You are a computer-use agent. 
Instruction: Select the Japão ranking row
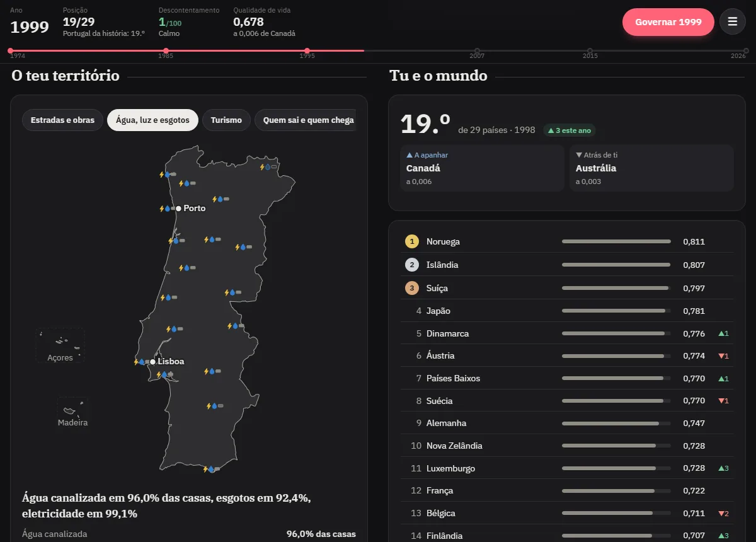tap(567, 311)
